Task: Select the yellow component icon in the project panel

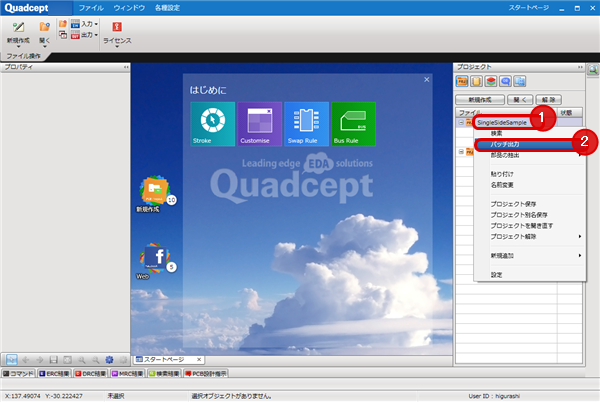Action: pyautogui.click(x=476, y=81)
